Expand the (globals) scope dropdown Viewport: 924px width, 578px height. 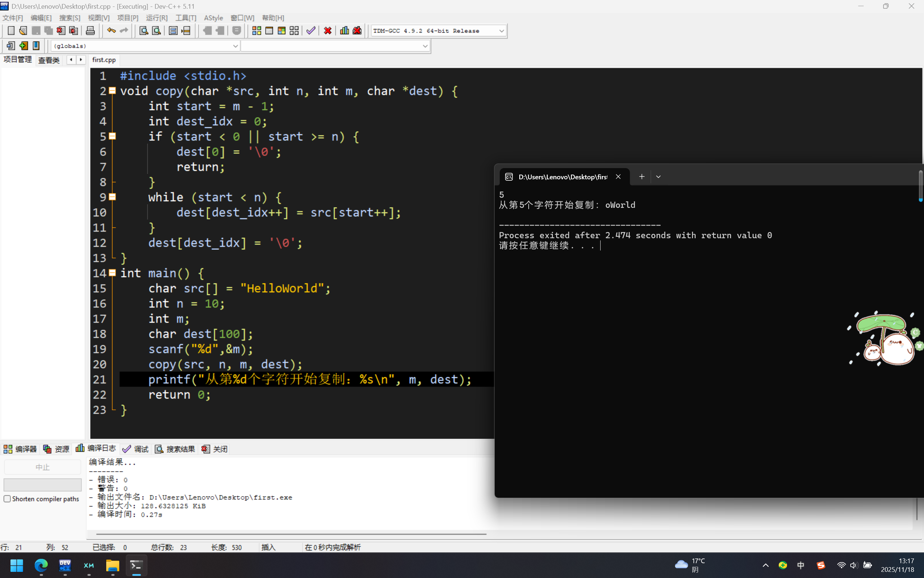tap(235, 46)
